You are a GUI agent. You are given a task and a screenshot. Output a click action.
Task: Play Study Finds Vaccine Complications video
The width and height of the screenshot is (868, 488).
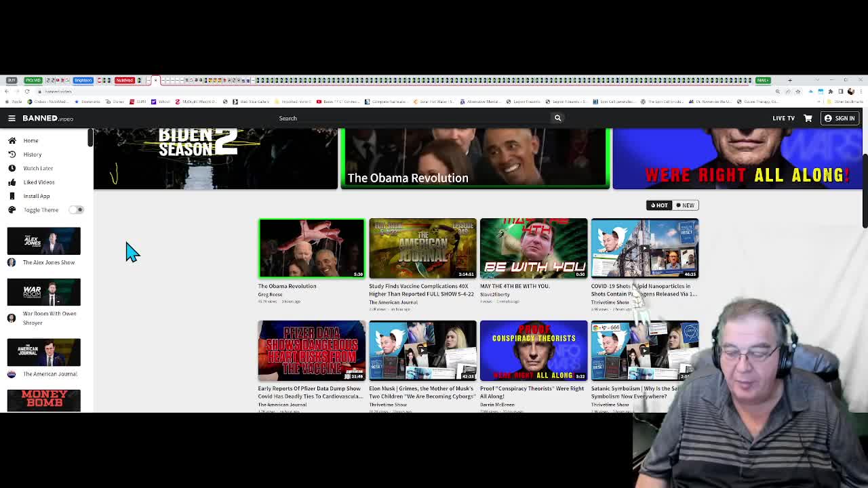(422, 248)
